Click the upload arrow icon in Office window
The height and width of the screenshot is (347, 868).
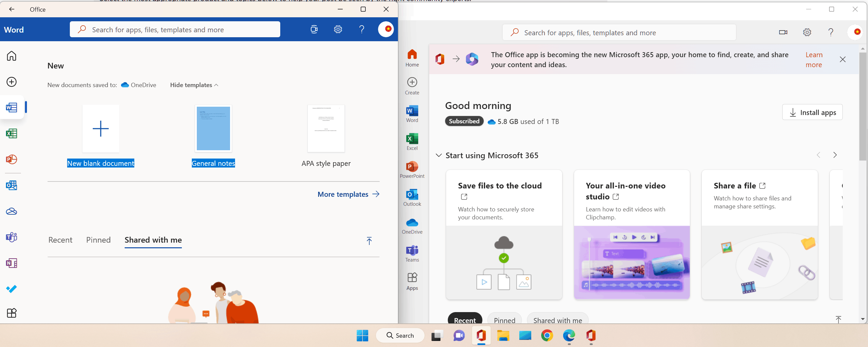[x=369, y=241]
